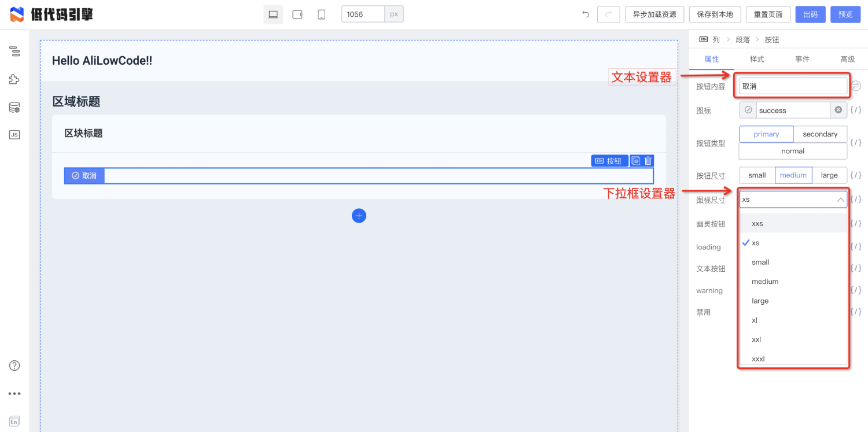The width and height of the screenshot is (868, 432).
Task: Choose large from icon size list
Action: point(793,301)
